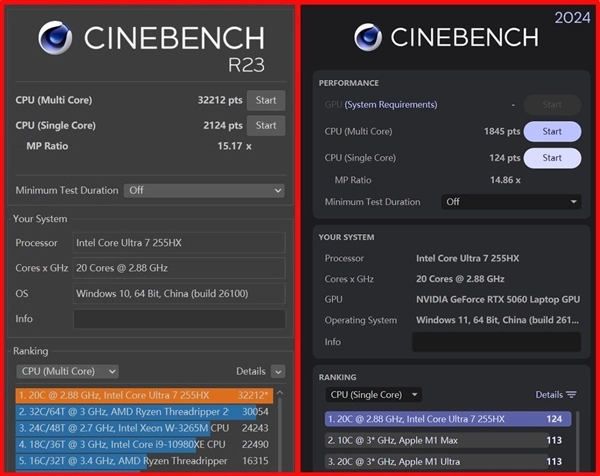Open 2024 ranking CPU (Single Core) dropdown
The height and width of the screenshot is (476, 600).
[374, 395]
